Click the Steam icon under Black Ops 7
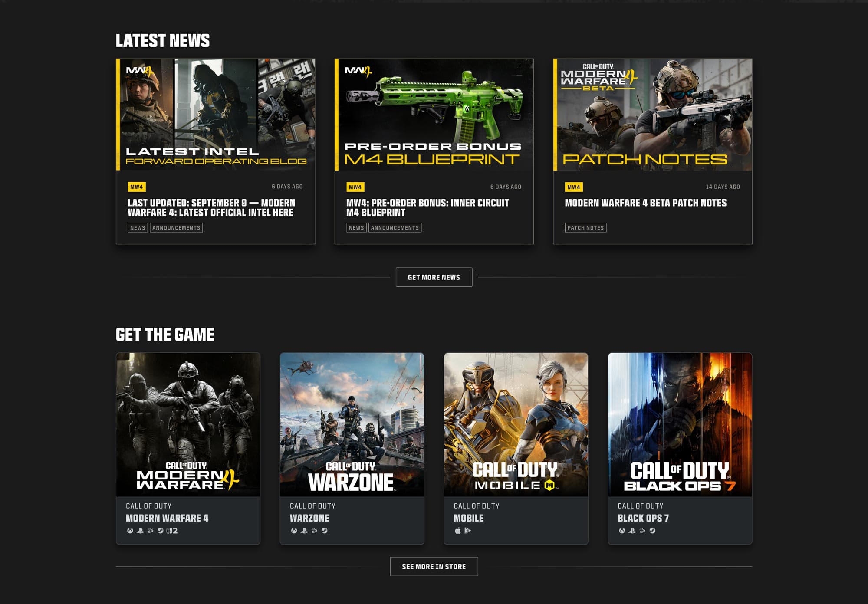The image size is (868, 604). click(652, 530)
